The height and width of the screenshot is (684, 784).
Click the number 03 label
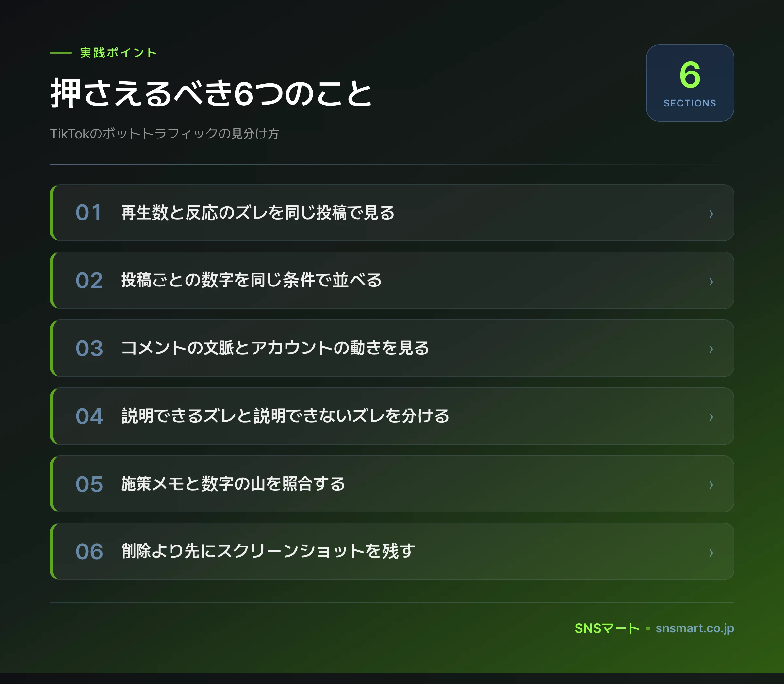[x=89, y=348]
